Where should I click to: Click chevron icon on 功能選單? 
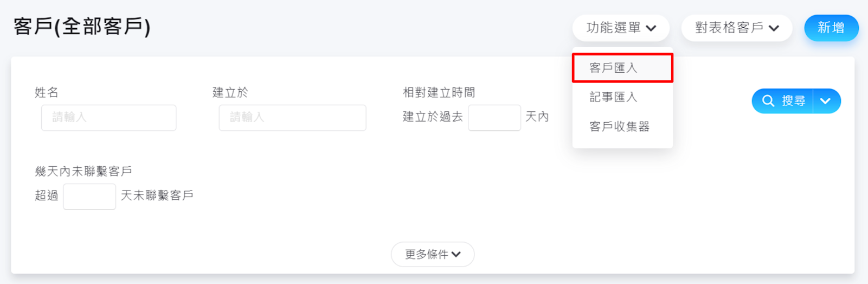(x=651, y=28)
